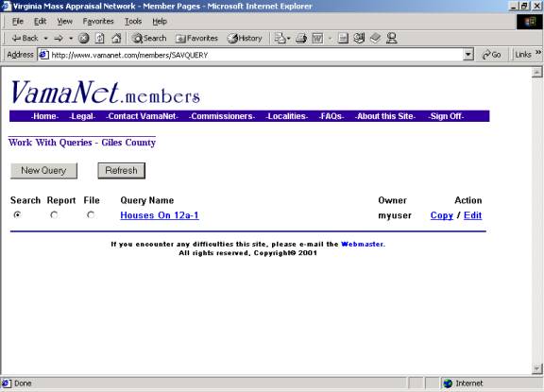Click the Print icon in toolbar

pyautogui.click(x=301, y=38)
